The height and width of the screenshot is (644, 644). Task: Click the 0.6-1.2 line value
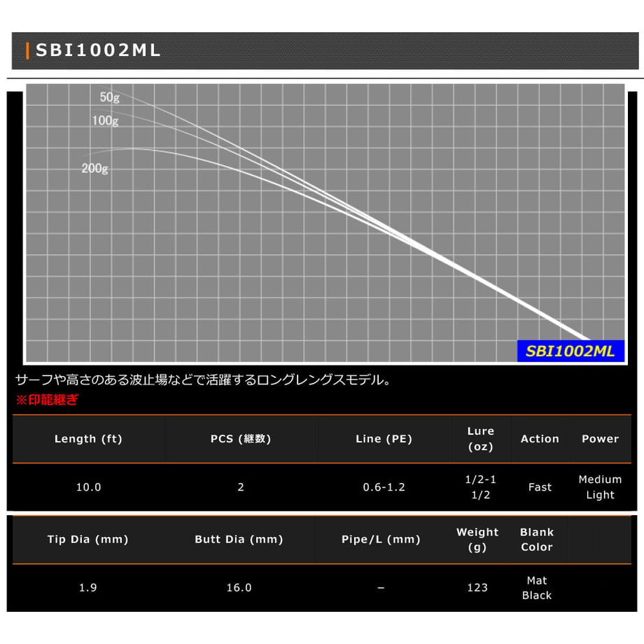[x=384, y=487]
